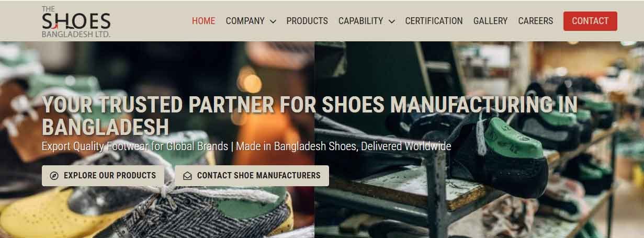Open the Company menu label
Screen dimensions: 644x238
pos(245,21)
